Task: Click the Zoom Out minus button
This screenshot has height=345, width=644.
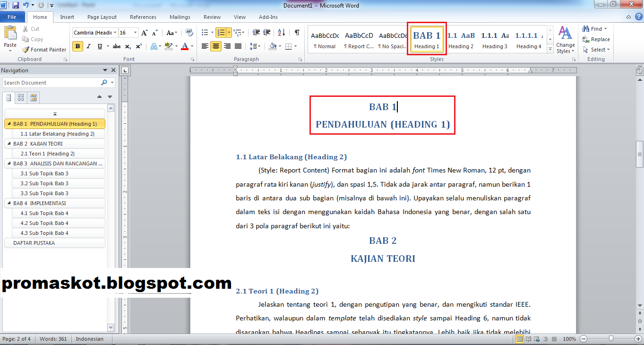Action: (583, 339)
